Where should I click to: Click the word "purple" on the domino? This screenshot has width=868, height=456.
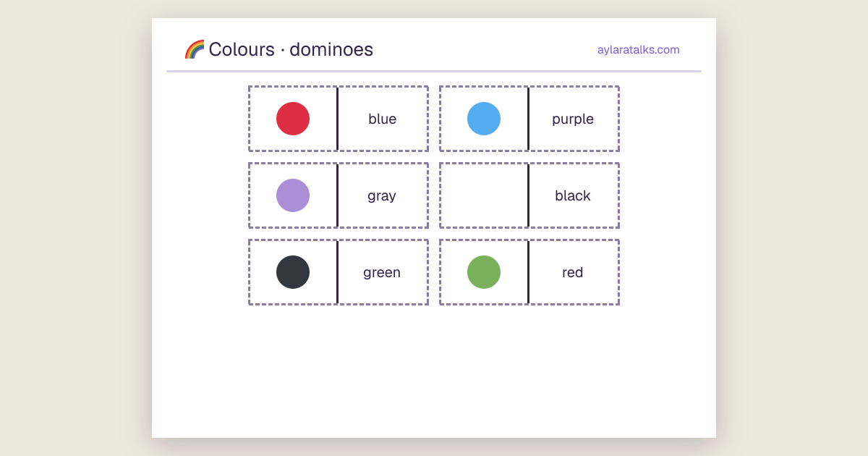573,119
